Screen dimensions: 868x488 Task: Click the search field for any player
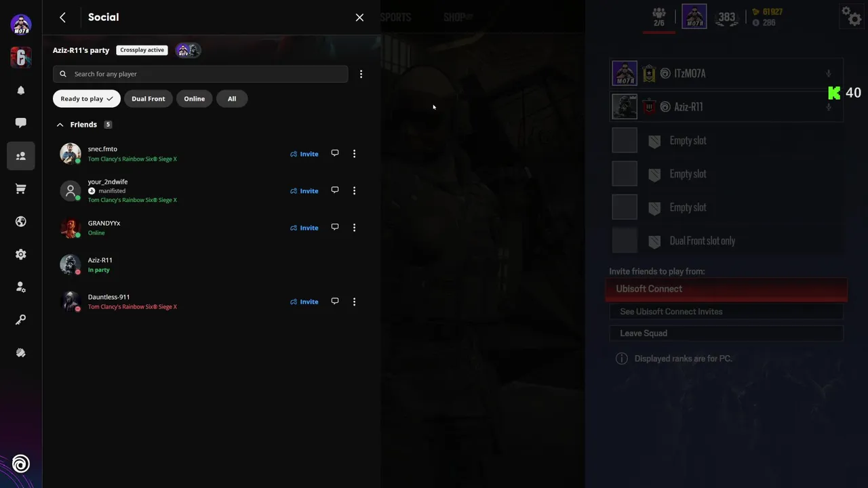tap(201, 74)
